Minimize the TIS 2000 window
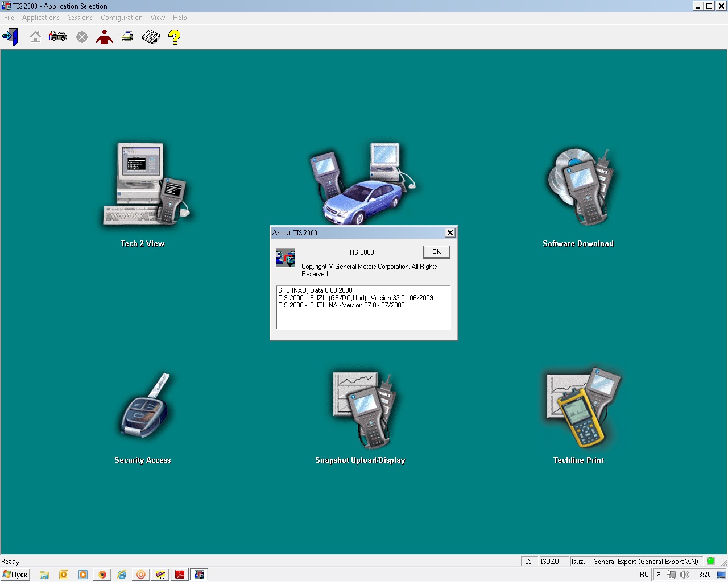The width and height of the screenshot is (728, 582). [698, 6]
